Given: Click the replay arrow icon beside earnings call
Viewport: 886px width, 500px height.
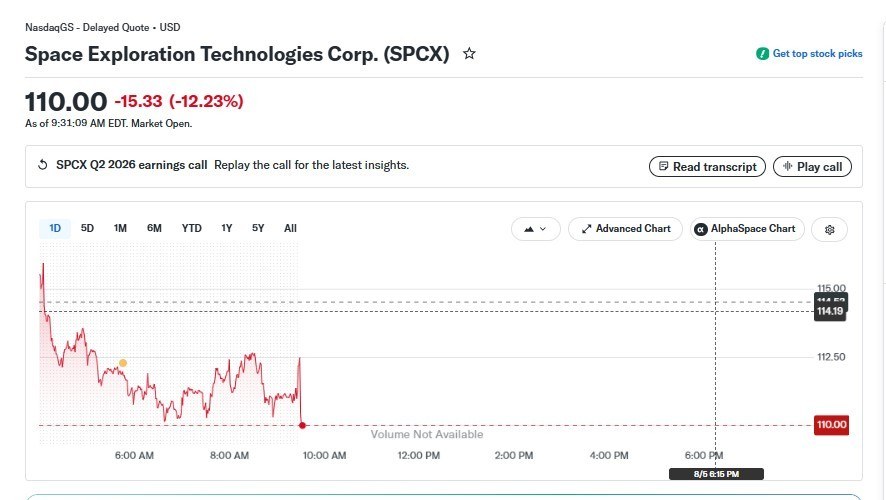Looking at the screenshot, I should click(x=42, y=165).
